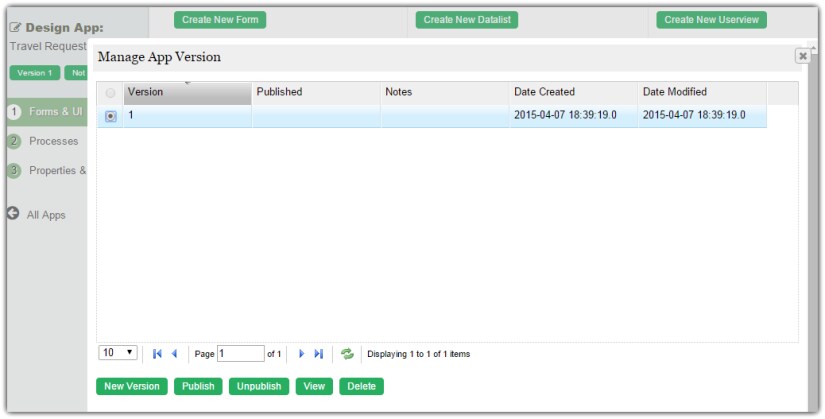Click the page number input field
Image resolution: width=825 pixels, height=419 pixels.
pos(240,354)
